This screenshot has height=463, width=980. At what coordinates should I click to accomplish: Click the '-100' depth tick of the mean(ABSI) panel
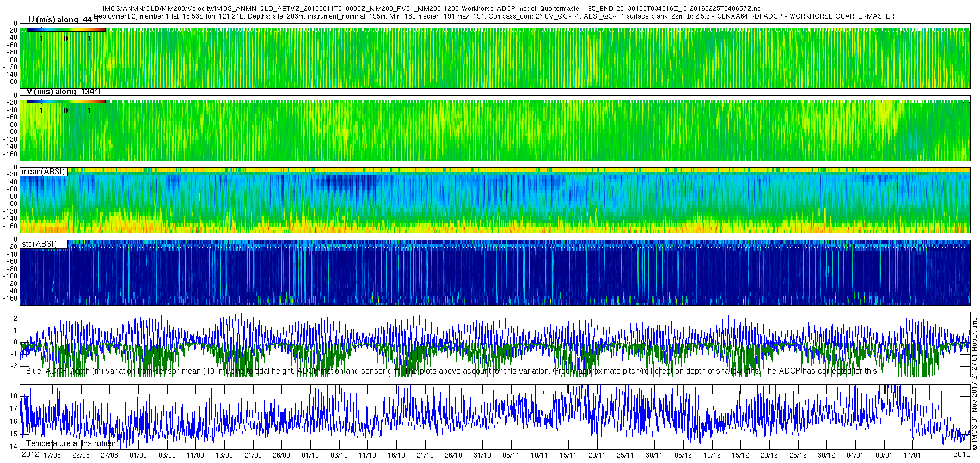(11, 204)
